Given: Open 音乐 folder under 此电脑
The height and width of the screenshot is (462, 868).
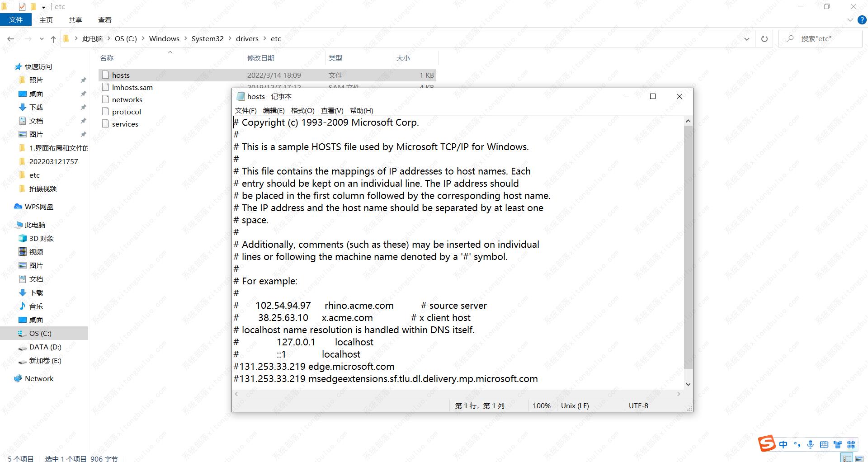Looking at the screenshot, I should pos(36,306).
